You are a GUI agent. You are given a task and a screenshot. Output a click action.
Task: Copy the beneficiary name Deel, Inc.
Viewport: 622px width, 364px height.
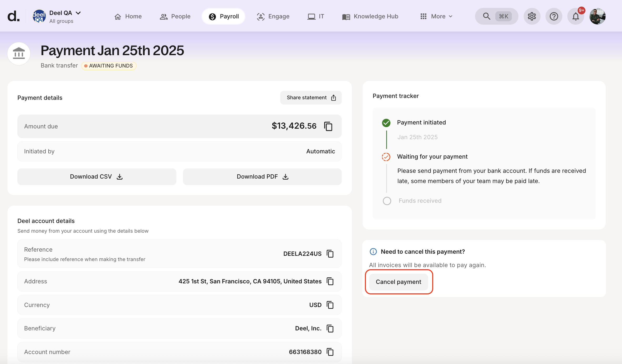click(x=330, y=329)
